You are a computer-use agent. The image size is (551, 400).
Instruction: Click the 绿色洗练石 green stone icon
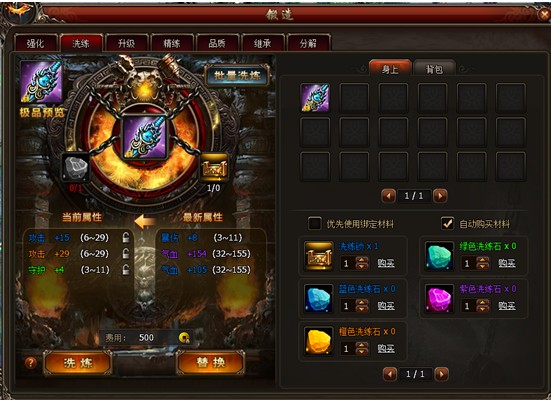click(439, 256)
